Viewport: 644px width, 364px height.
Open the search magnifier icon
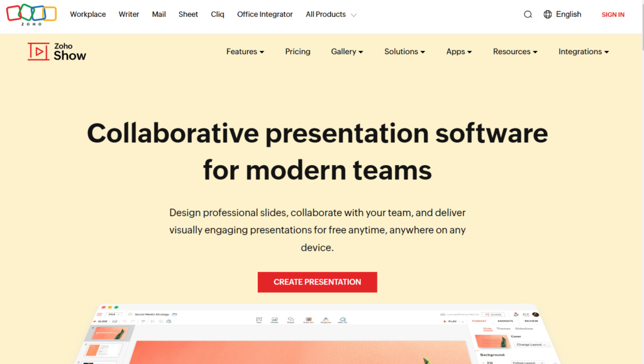pos(528,14)
